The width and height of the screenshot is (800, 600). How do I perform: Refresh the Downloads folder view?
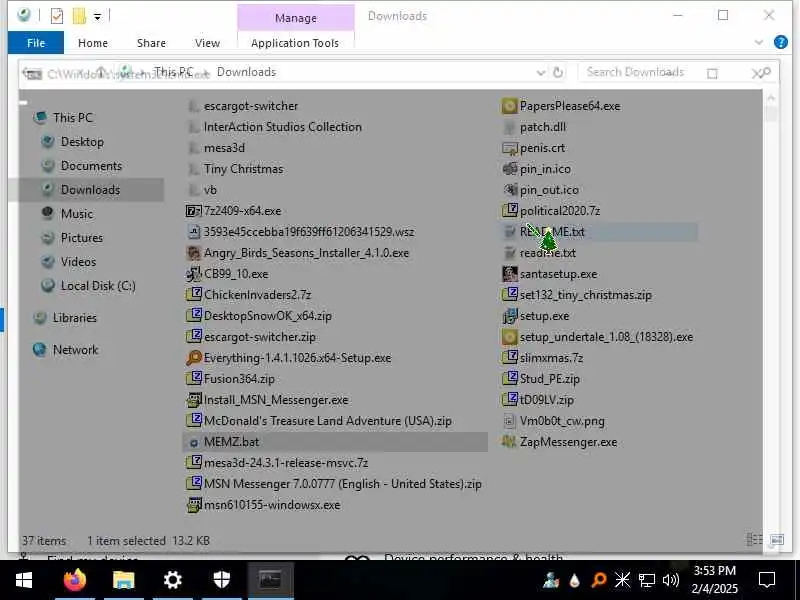(558, 72)
